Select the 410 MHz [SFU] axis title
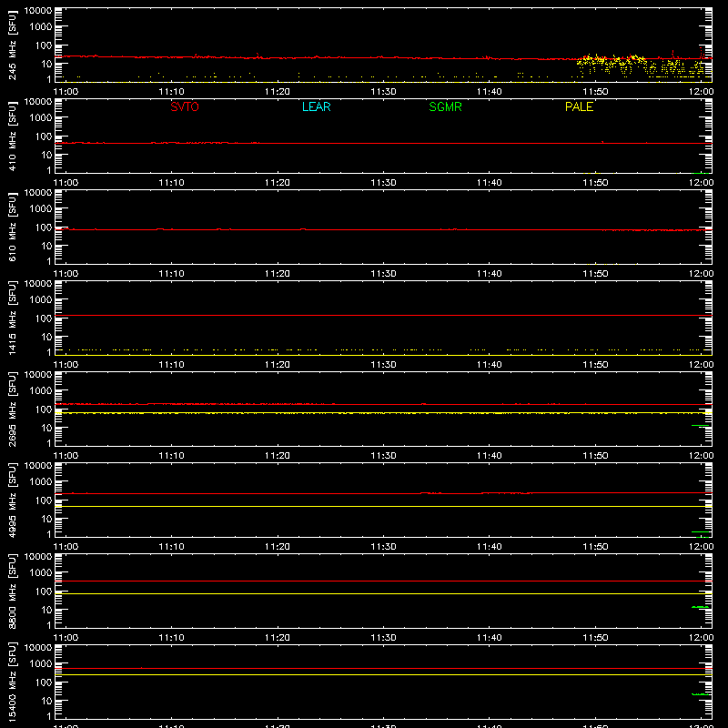 (12, 136)
